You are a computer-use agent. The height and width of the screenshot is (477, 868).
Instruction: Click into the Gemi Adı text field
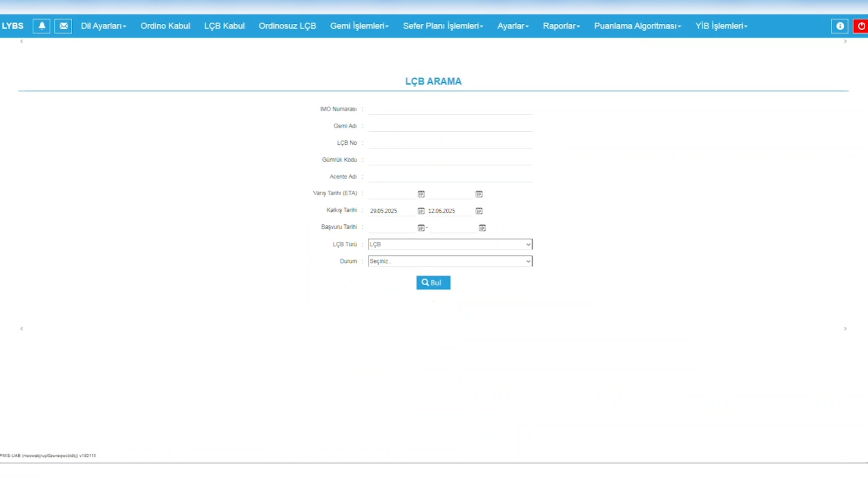coord(450,126)
